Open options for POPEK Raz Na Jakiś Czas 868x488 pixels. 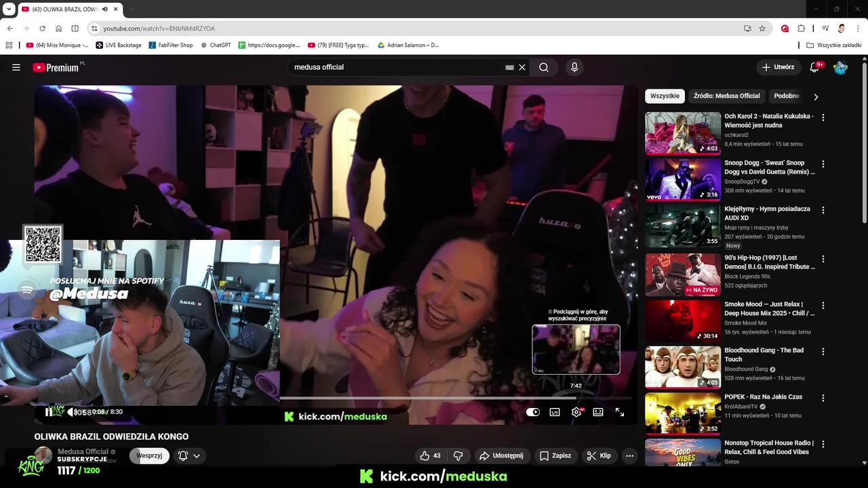coord(823,397)
